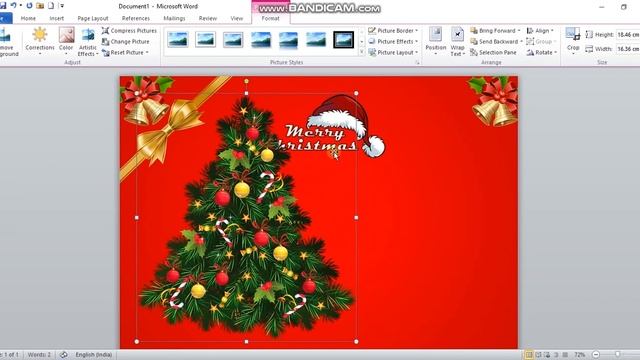Switch to the Home tab
The height and width of the screenshot is (360, 640).
click(x=28, y=18)
